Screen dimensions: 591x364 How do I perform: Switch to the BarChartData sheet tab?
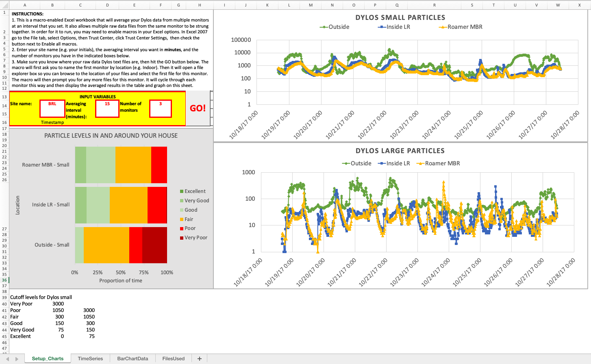click(x=133, y=359)
